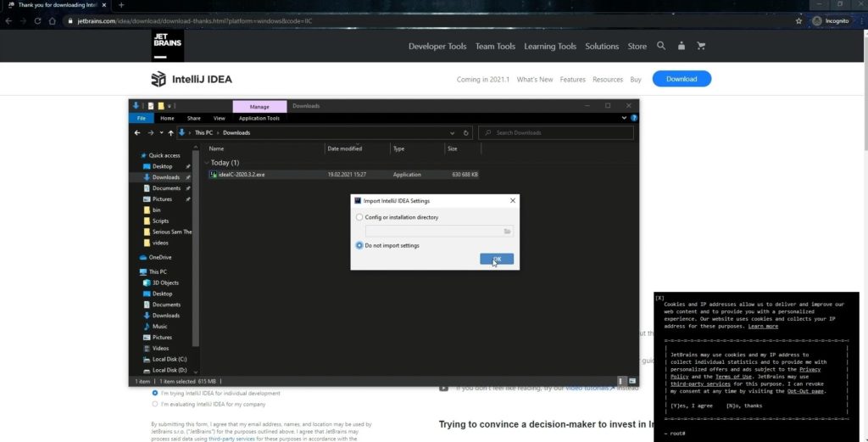
Task: Open the Features link on IntelliJ IDEA bar
Action: 572,80
